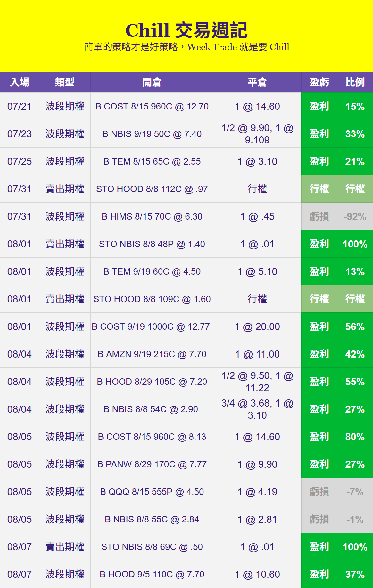The image size is (373, 588).
Task: Click the B AMZN 9/19 215C entry
Action: tap(152, 354)
